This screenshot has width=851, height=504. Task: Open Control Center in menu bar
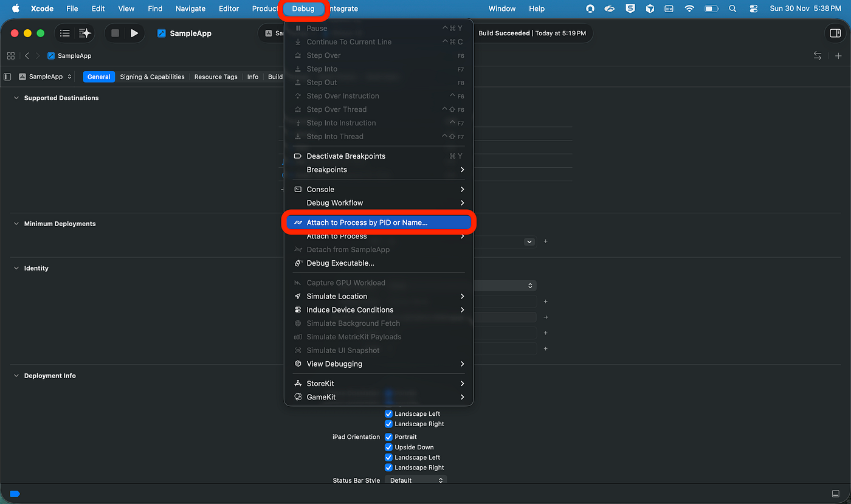point(754,9)
